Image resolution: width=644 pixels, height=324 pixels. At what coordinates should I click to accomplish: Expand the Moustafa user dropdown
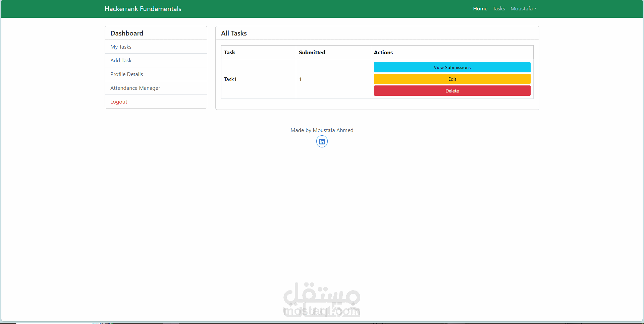point(523,9)
